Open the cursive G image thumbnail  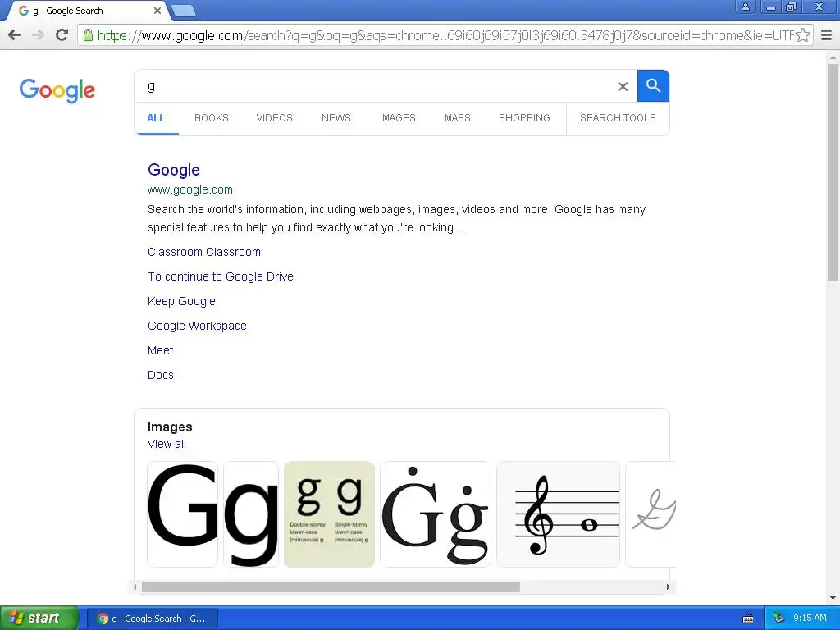[x=651, y=514]
